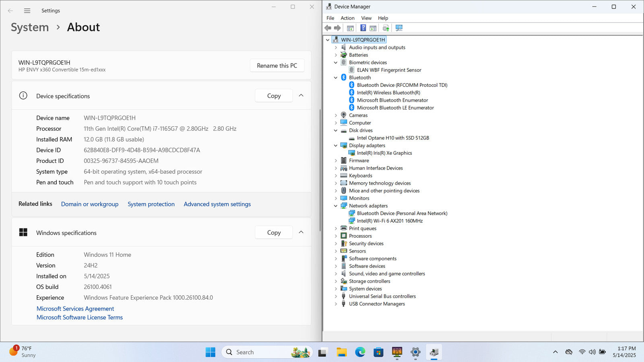This screenshot has width=644, height=362.
Task: Select the ELAN WBF Fingerprint Sensor device
Action: point(389,70)
